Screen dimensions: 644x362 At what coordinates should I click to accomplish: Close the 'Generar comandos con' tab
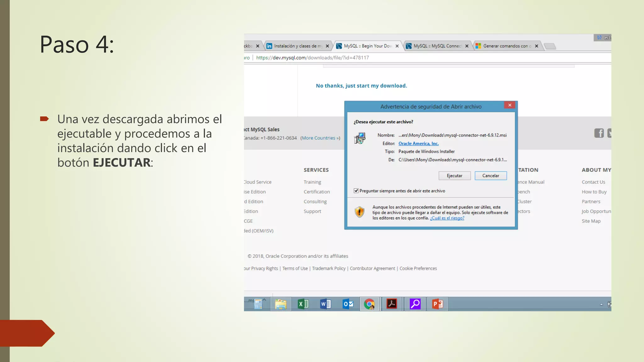click(537, 46)
